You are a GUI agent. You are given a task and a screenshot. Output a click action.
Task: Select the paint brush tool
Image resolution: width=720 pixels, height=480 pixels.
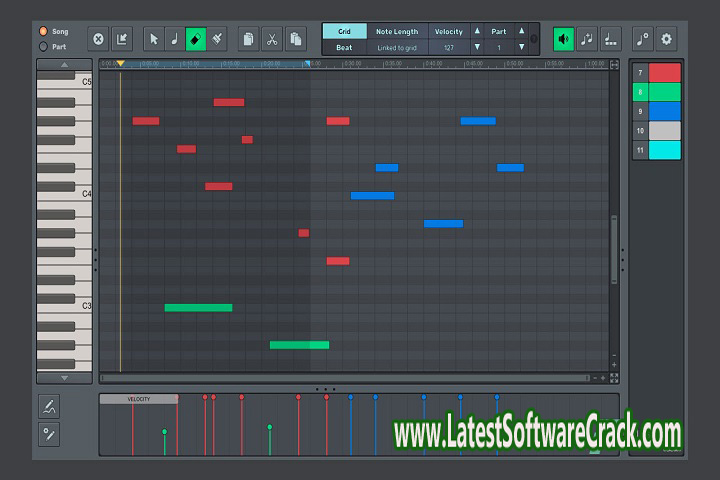pos(217,39)
